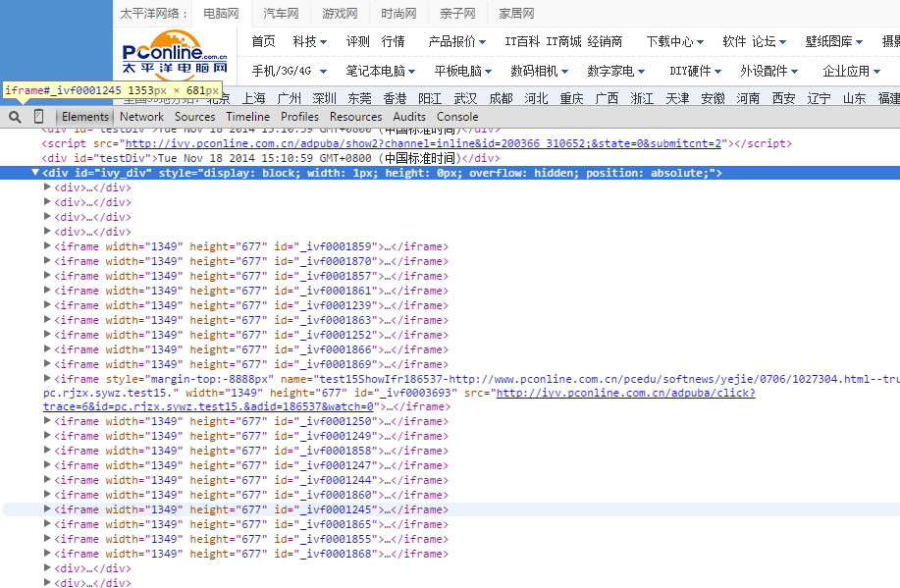Open the Profiles tab
This screenshot has height=588, width=900.
299,117
